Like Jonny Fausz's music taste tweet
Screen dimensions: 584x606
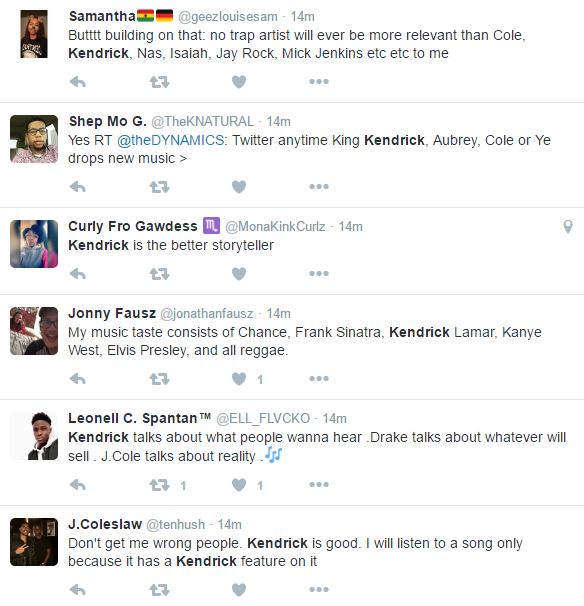tap(239, 379)
